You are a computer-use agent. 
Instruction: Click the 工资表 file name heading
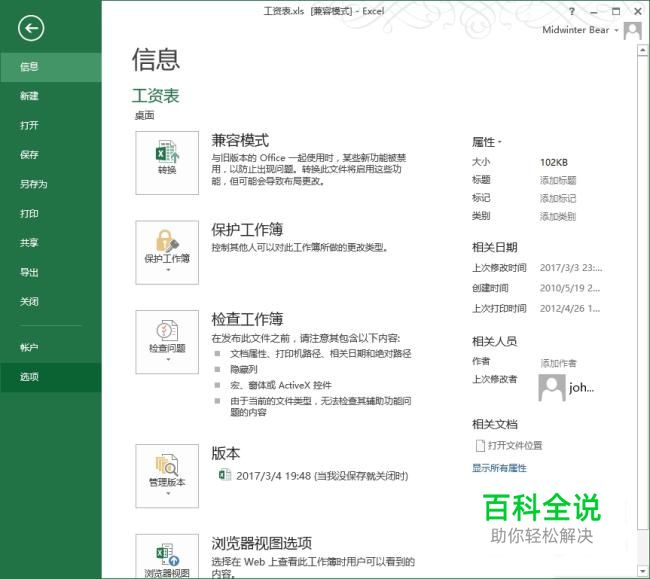click(155, 96)
